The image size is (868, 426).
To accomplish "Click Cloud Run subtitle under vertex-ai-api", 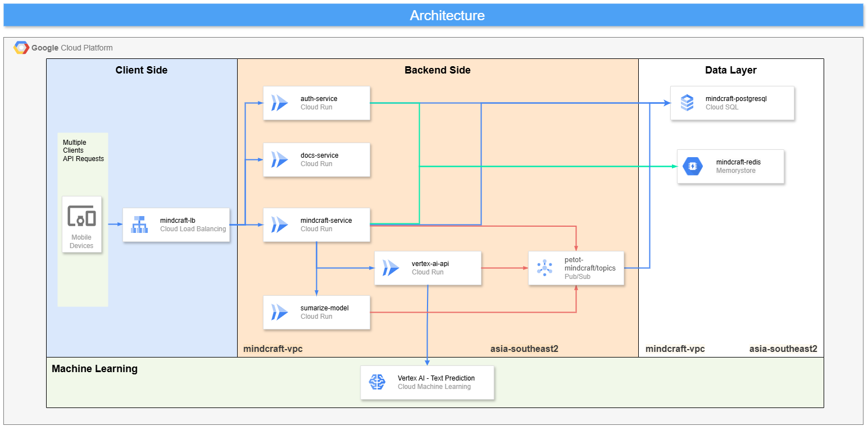I will pyautogui.click(x=428, y=272).
